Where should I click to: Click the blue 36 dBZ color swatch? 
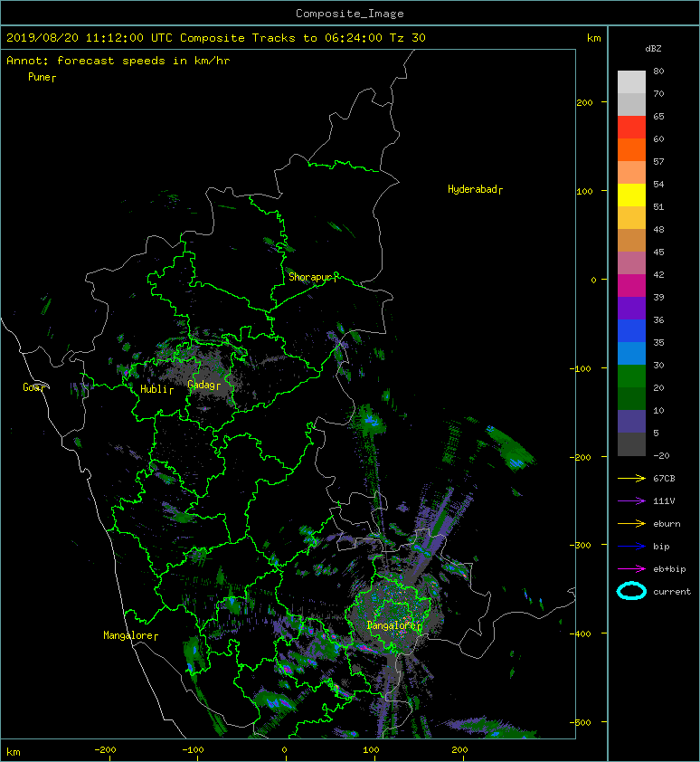pyautogui.click(x=631, y=331)
